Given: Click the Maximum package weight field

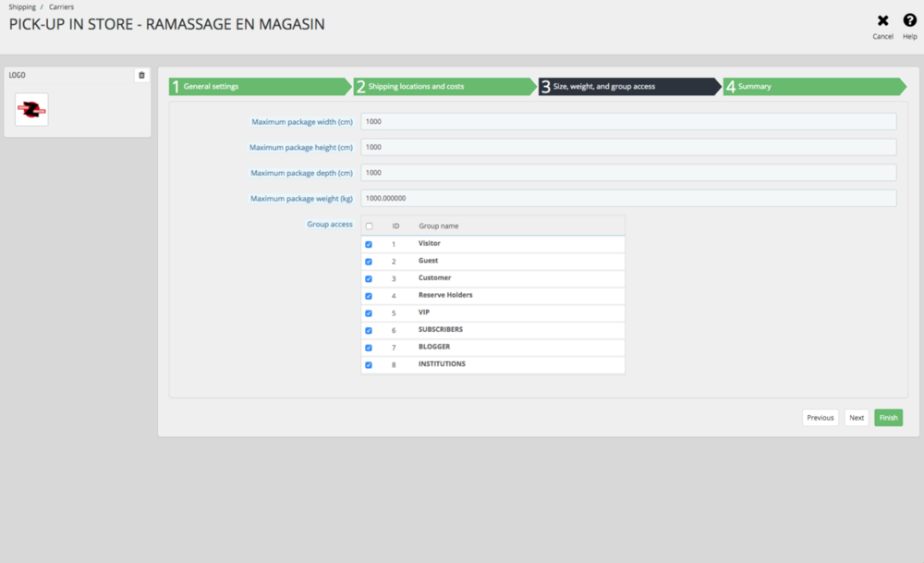Looking at the screenshot, I should [628, 198].
